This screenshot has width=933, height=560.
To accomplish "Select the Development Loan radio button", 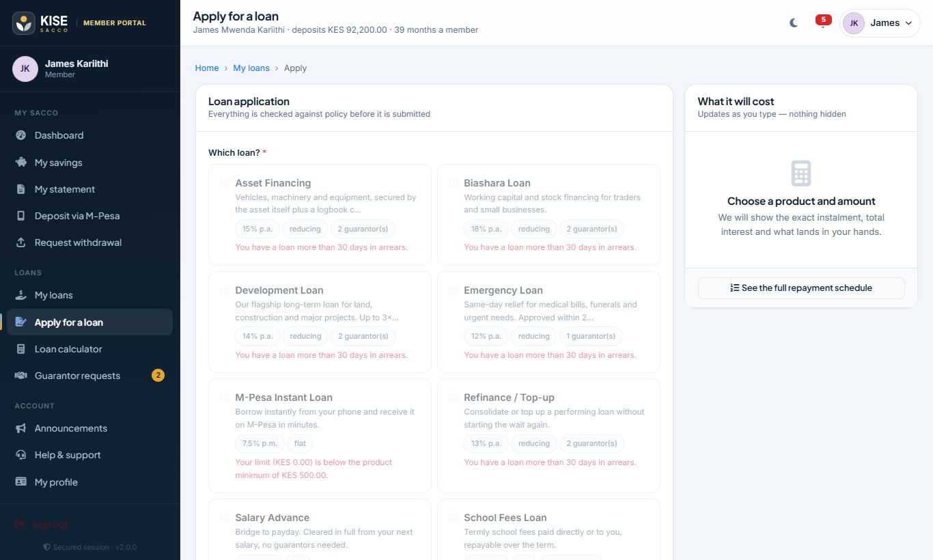I will point(225,290).
